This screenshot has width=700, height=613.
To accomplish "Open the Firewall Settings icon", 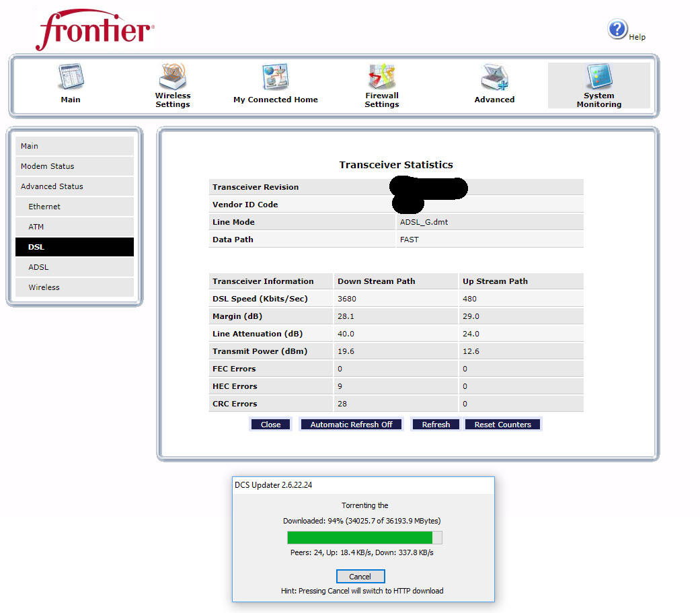I will coord(382,77).
